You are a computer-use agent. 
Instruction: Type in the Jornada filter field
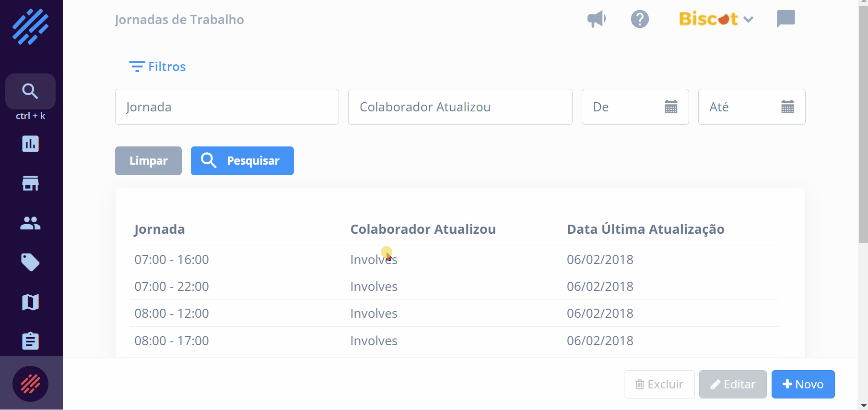227,107
